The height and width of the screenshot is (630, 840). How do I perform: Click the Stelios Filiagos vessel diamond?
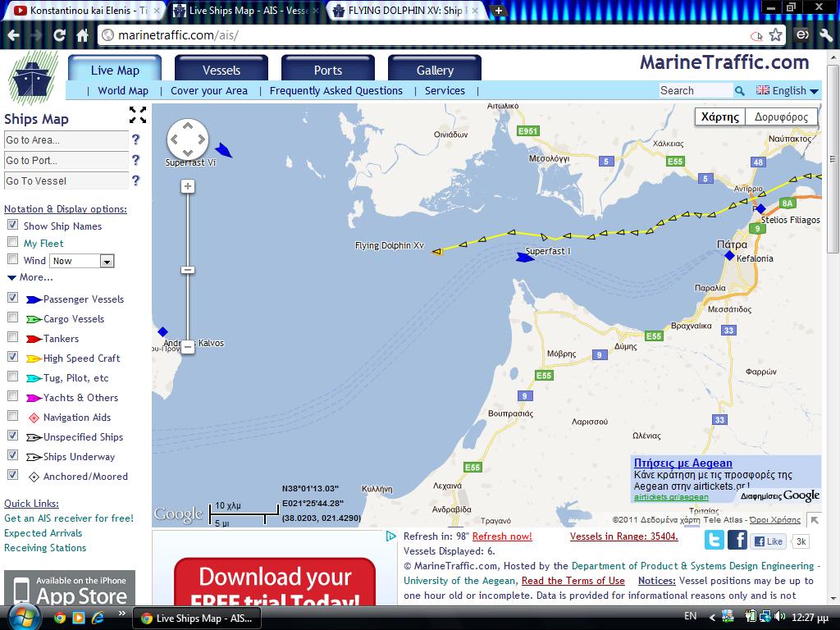click(760, 209)
